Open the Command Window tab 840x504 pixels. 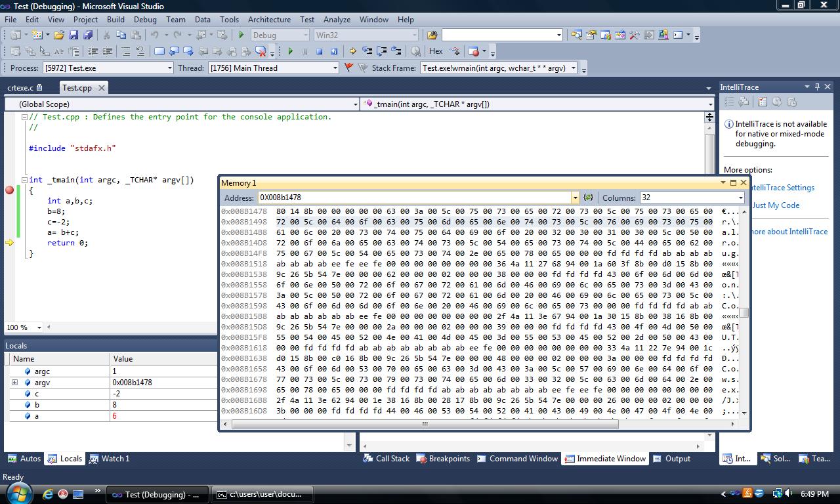point(517,459)
